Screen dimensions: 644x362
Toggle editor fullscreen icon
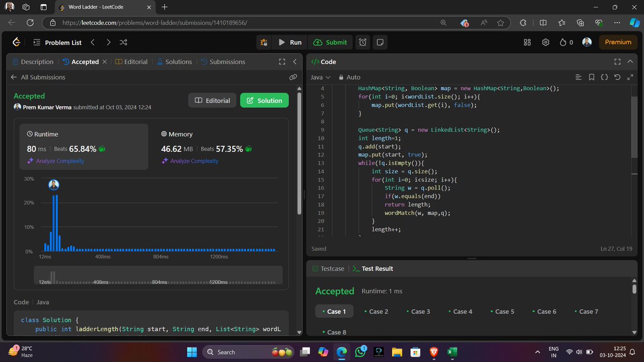[x=630, y=77]
